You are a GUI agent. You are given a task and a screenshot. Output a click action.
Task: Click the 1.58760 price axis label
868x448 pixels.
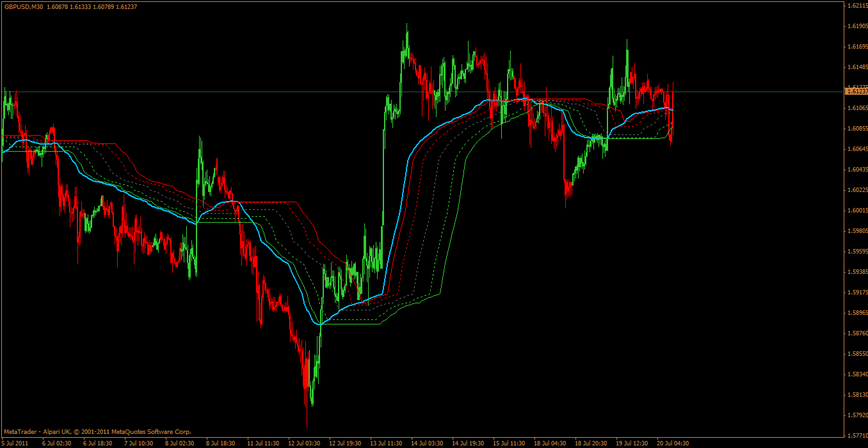coord(856,333)
